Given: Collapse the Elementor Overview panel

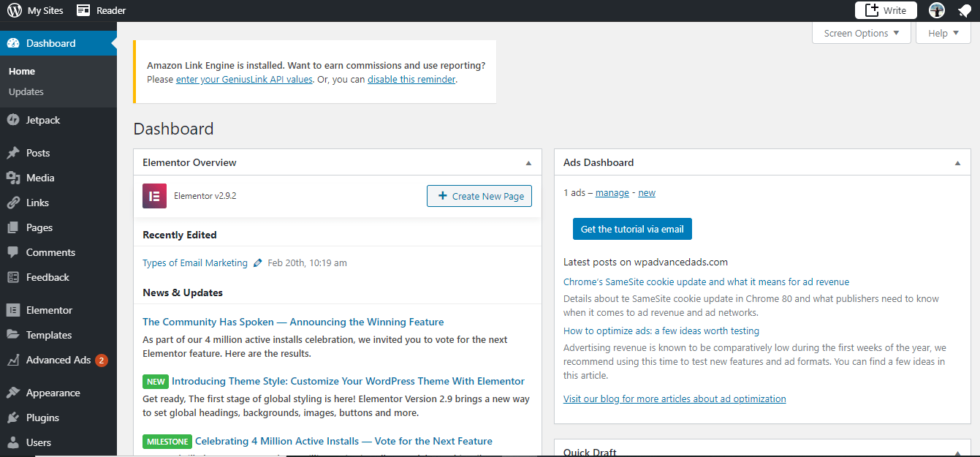Looking at the screenshot, I should (529, 163).
